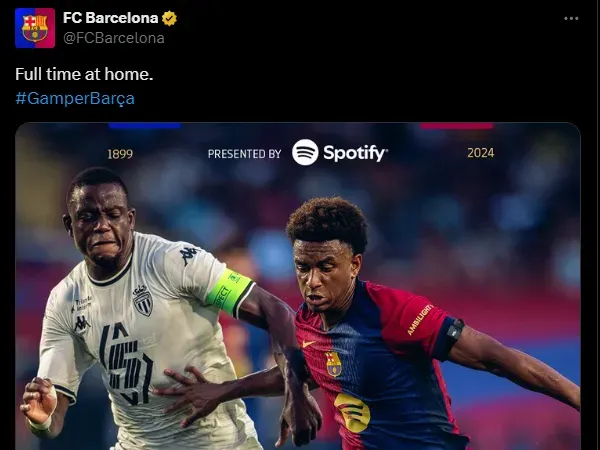Click the 2024 year label
This screenshot has height=450, width=600.
pos(481,153)
